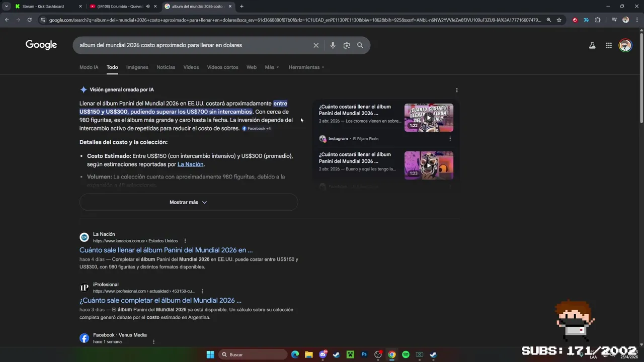Open the tab search dropdown arrow
The height and width of the screenshot is (362, 644).
tap(6, 7)
